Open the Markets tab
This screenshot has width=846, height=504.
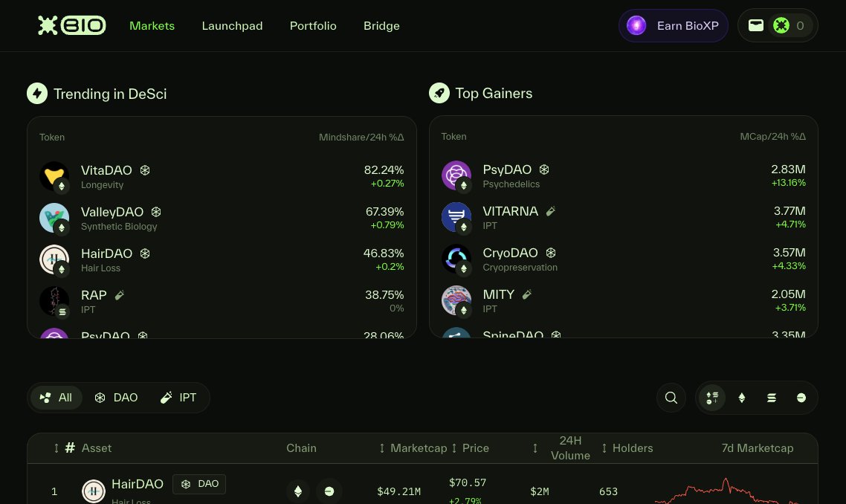152,26
